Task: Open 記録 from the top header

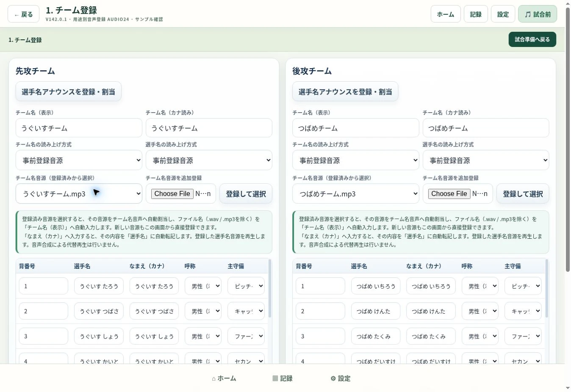Action: (476, 14)
